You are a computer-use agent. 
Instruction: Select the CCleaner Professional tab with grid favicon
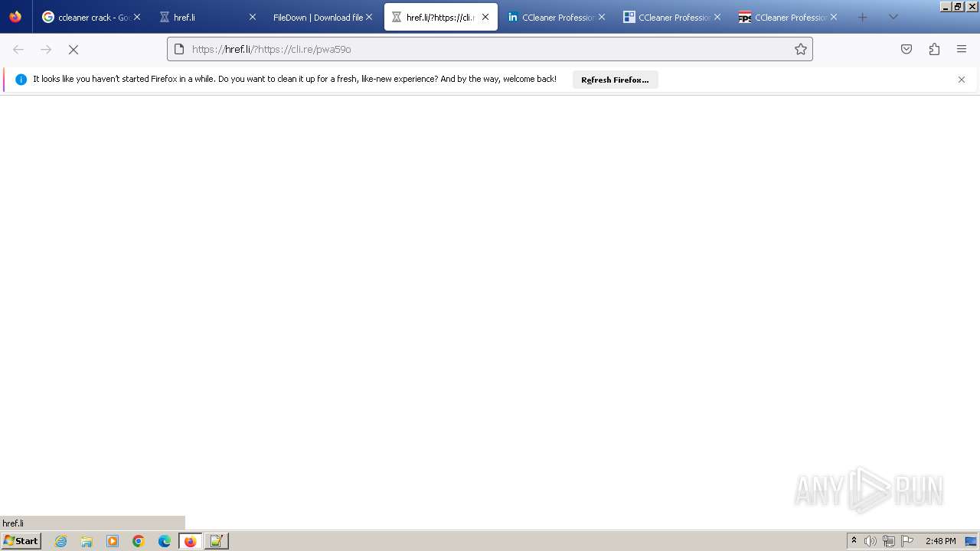(673, 17)
